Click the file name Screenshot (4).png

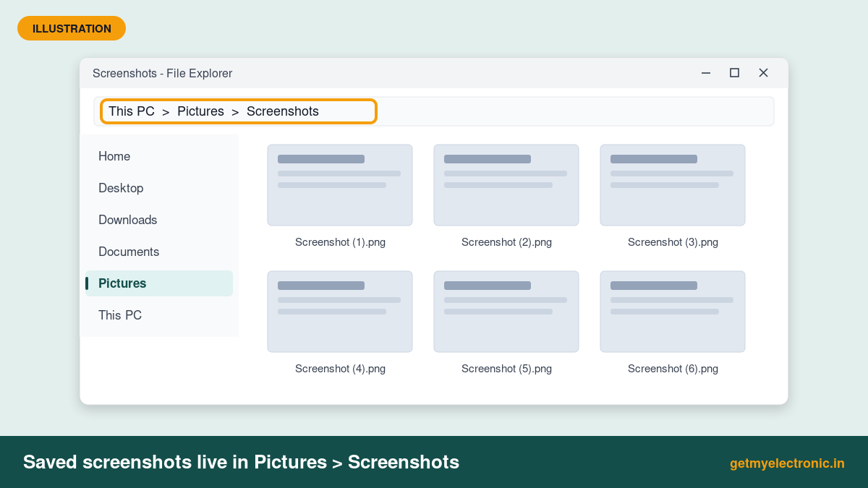click(340, 369)
